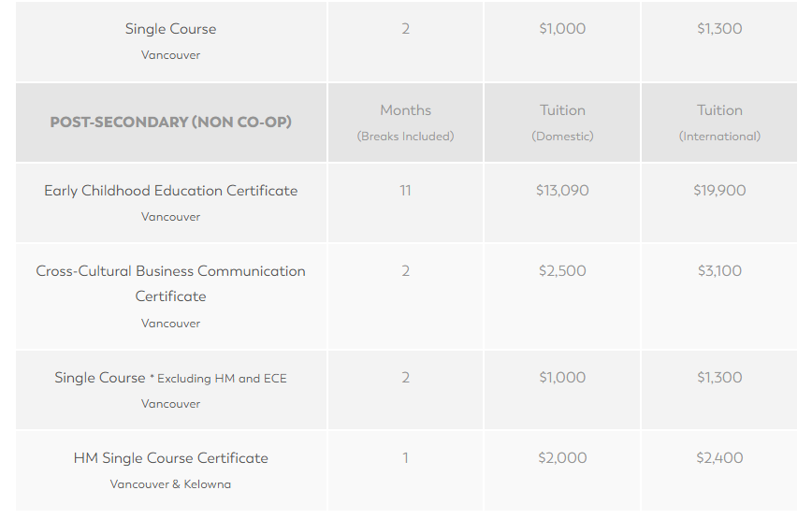Click the Vancouver & Kelowna location text
The image size is (812, 519).
pyautogui.click(x=170, y=484)
